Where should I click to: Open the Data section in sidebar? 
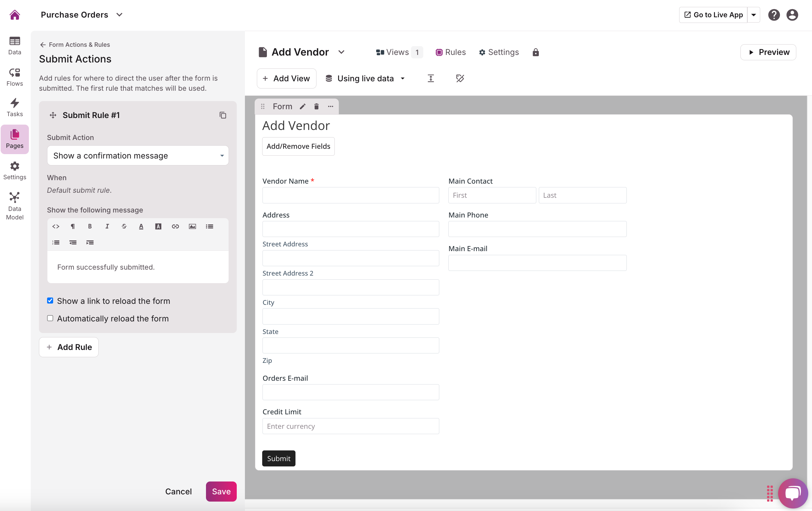point(15,46)
